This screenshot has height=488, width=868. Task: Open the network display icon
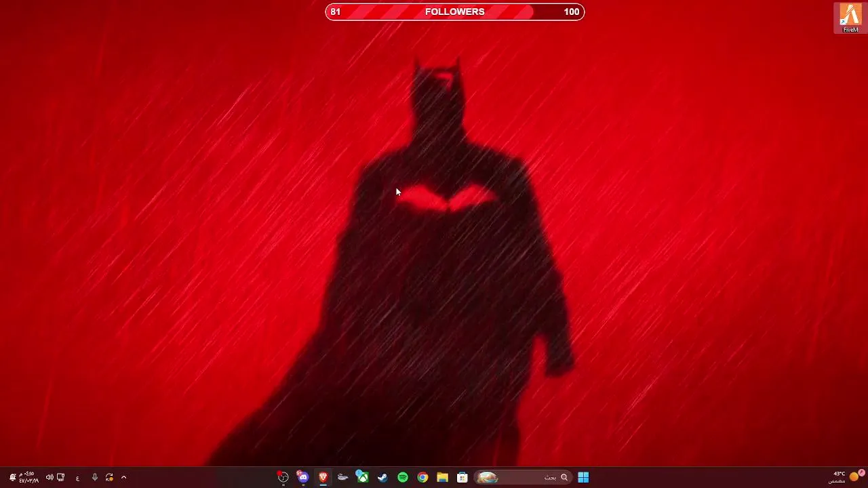(60, 477)
